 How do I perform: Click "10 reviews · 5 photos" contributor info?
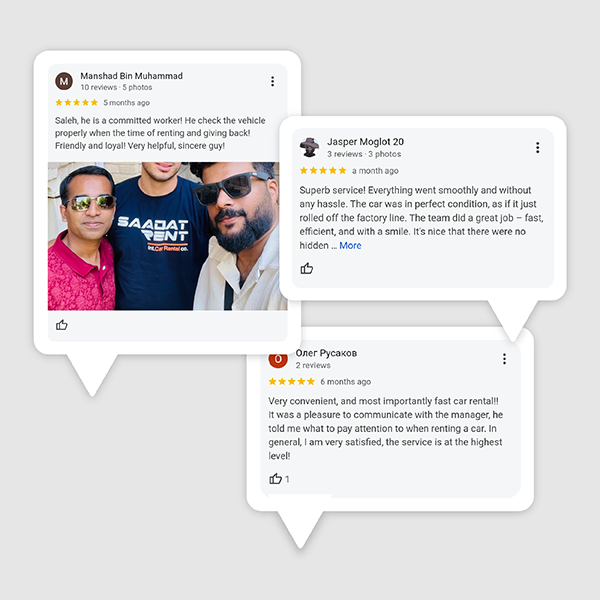[x=116, y=87]
